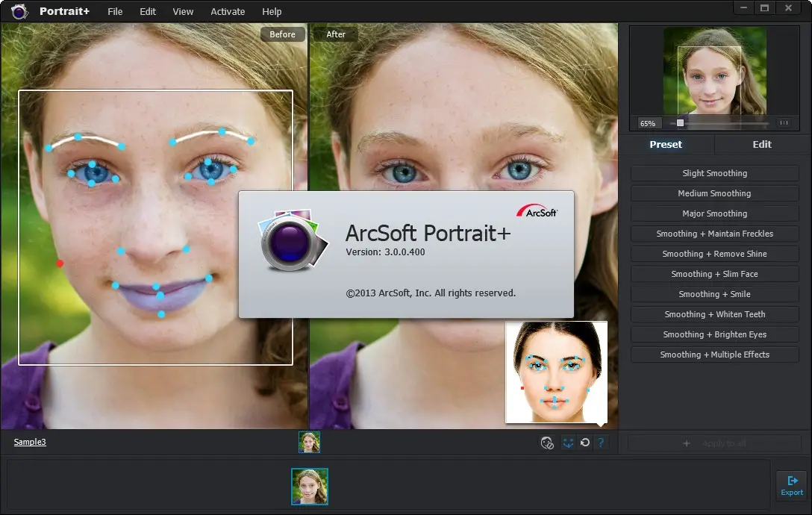Select Smoothing + Remove Shine preset

point(715,254)
